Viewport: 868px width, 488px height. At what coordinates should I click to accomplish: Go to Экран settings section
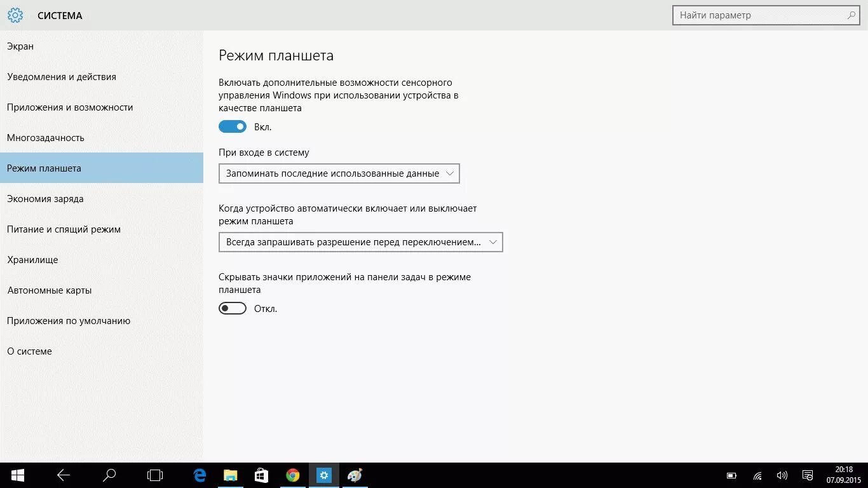[102, 46]
